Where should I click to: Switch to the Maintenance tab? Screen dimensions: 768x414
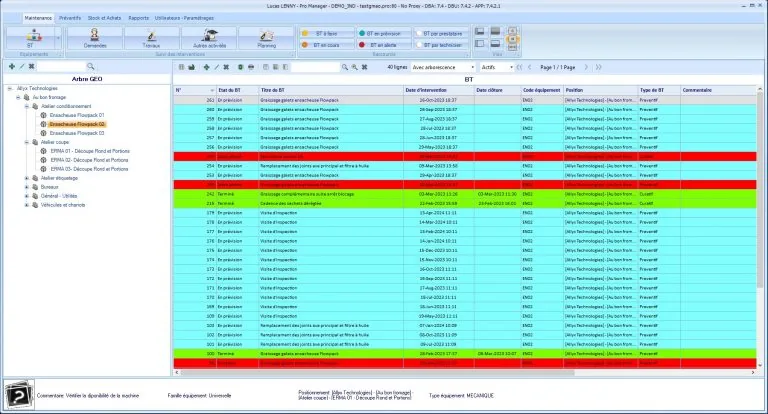tap(38, 18)
